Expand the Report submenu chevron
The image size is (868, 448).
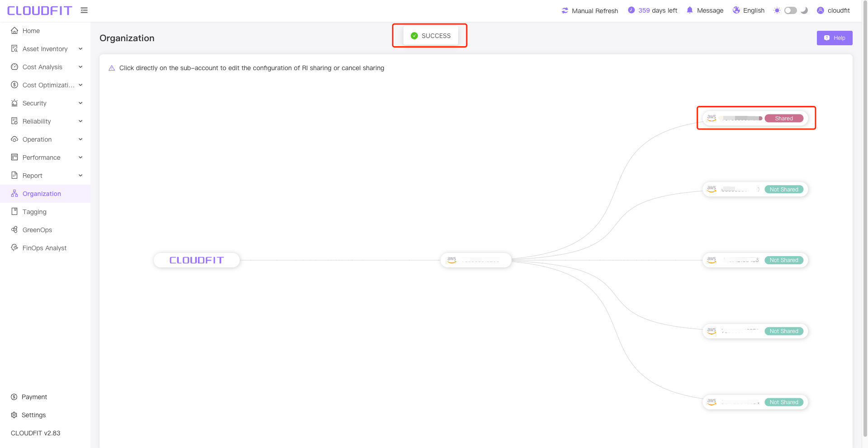click(x=81, y=175)
